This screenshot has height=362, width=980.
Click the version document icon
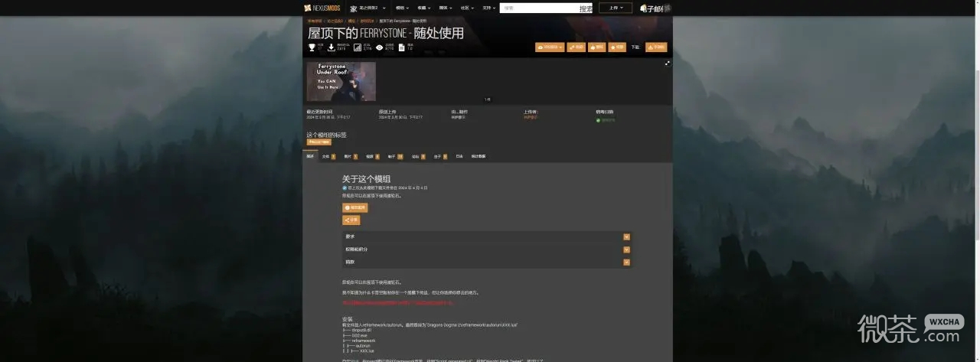(x=402, y=47)
